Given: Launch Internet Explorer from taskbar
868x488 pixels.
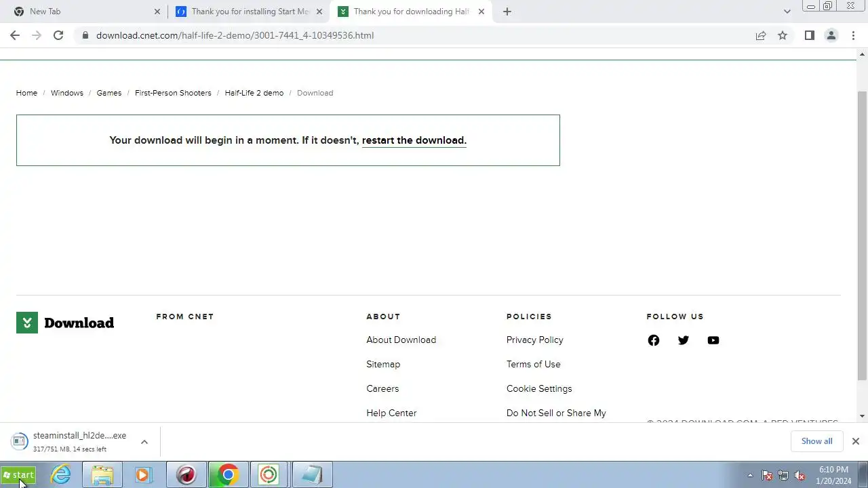Looking at the screenshot, I should click(61, 475).
